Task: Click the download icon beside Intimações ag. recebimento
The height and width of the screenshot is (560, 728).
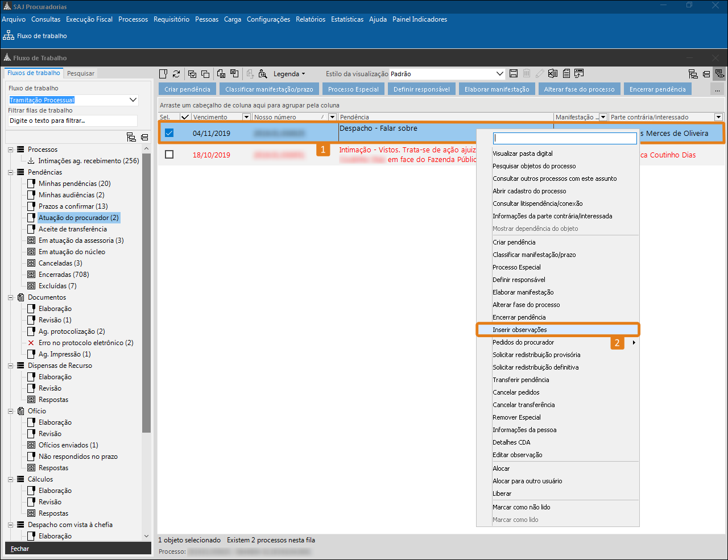Action: (x=31, y=161)
